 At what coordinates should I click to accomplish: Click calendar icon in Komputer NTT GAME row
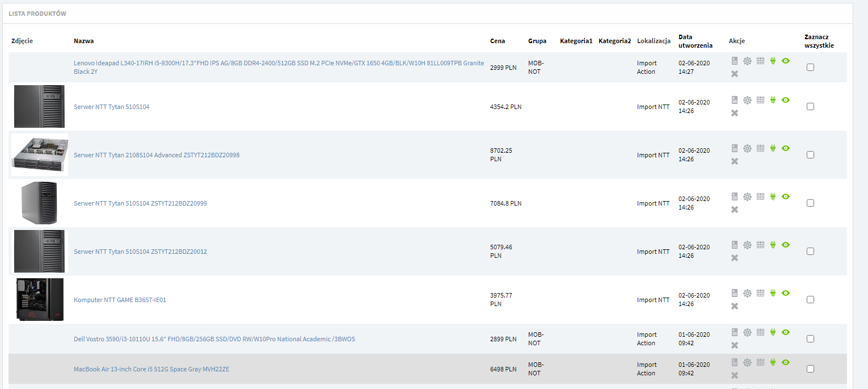pos(761,293)
